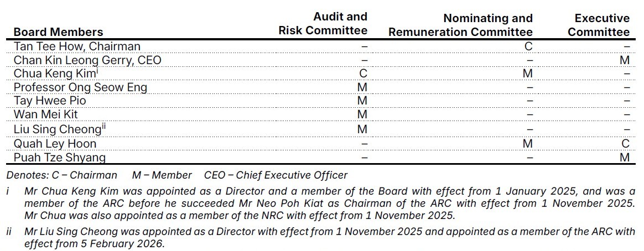The image size is (644, 251).
Task: Click the Wan Mei Kit name cell
Action: coord(45,115)
